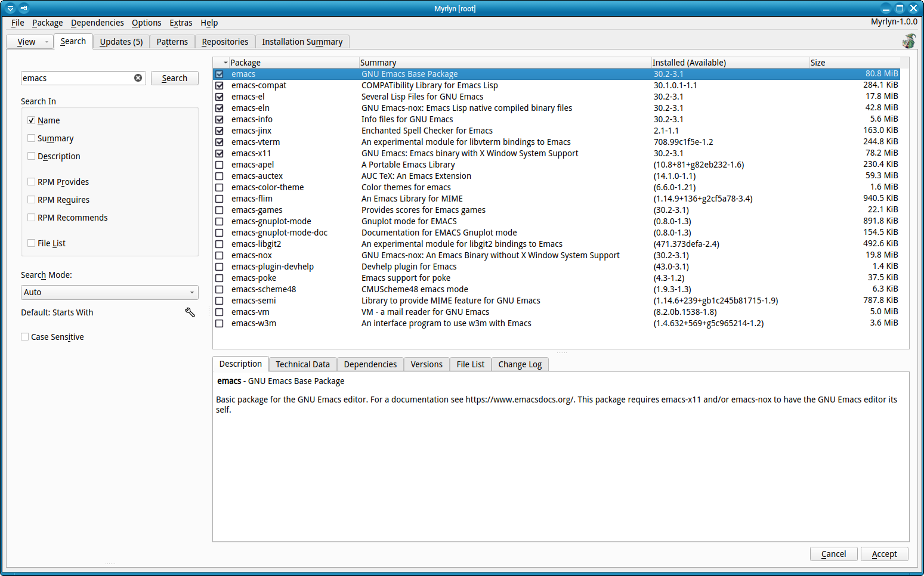Open the Technical Data tab
The width and height of the screenshot is (924, 576).
(302, 364)
